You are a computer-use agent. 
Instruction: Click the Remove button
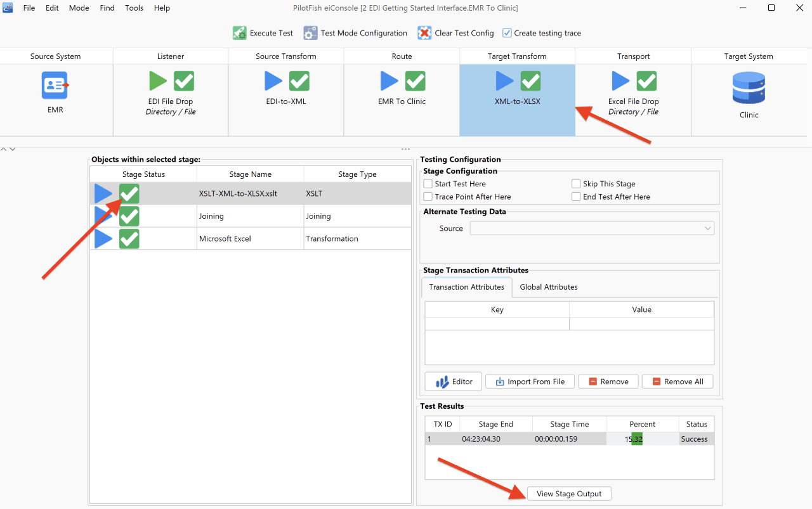[608, 382]
